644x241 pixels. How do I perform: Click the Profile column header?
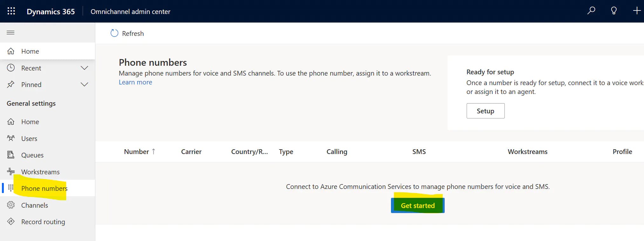[622, 151]
